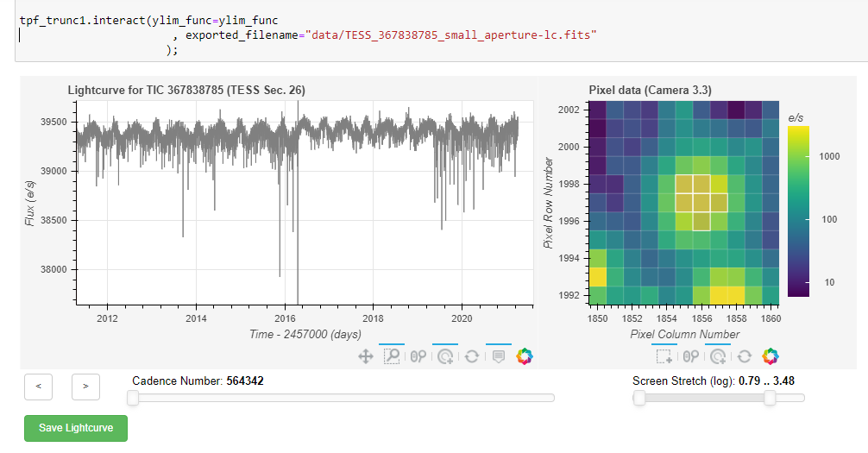
Task: Toggle aperture pixel at column 1855, row 1998
Action: click(x=684, y=184)
